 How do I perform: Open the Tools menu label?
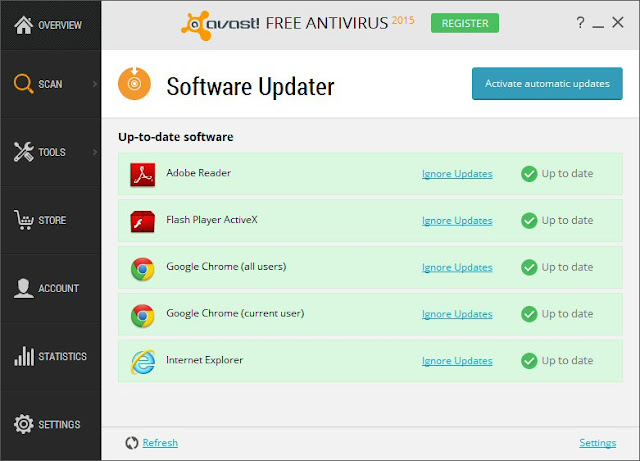pyautogui.click(x=52, y=152)
